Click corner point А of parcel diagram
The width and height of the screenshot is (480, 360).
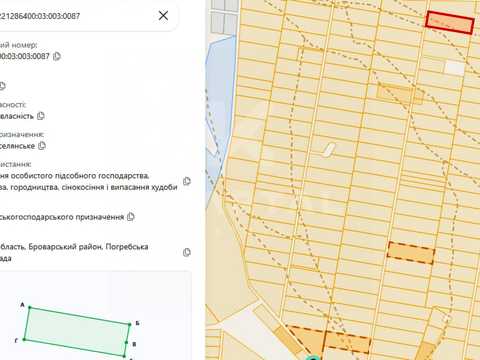[30, 307]
